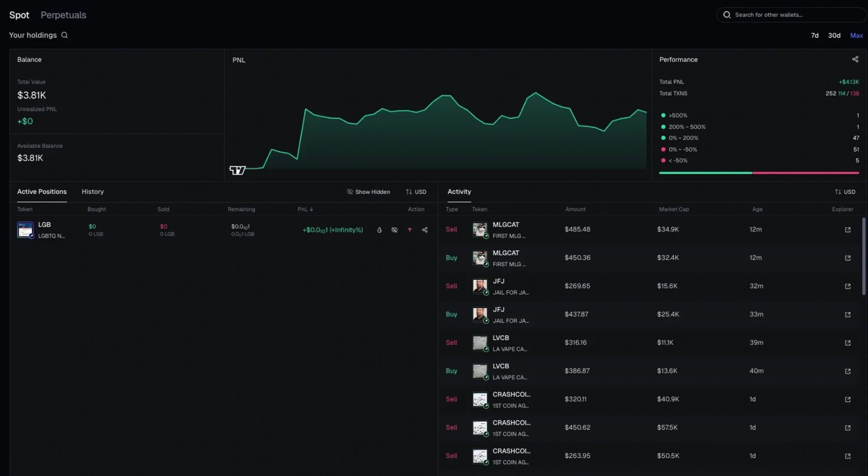Hide the LGB position using eye-slash icon

coord(394,230)
